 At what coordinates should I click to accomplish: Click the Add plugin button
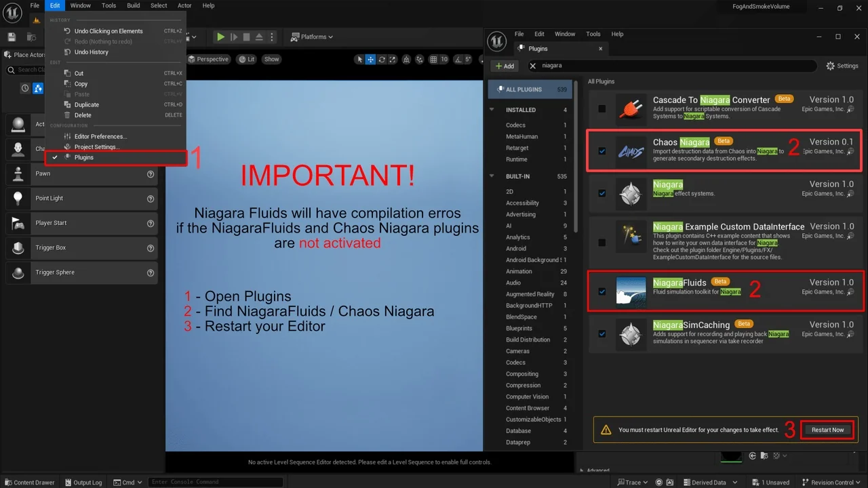tap(504, 66)
